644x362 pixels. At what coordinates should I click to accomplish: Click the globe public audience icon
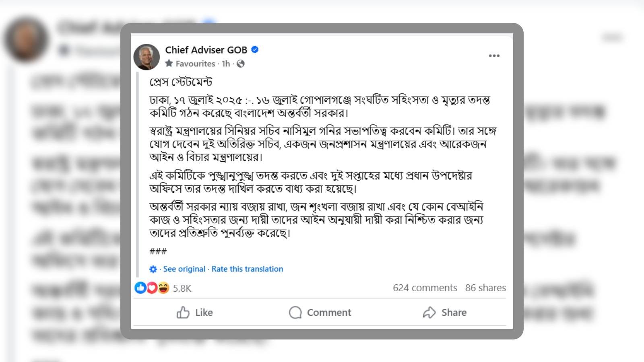pos(241,64)
